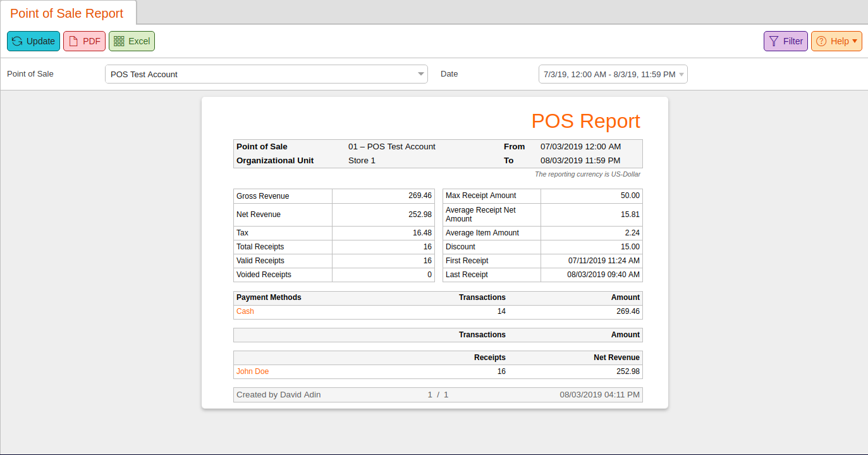Select the Point of Sale Report tab
This screenshot has height=455, width=868.
click(68, 13)
